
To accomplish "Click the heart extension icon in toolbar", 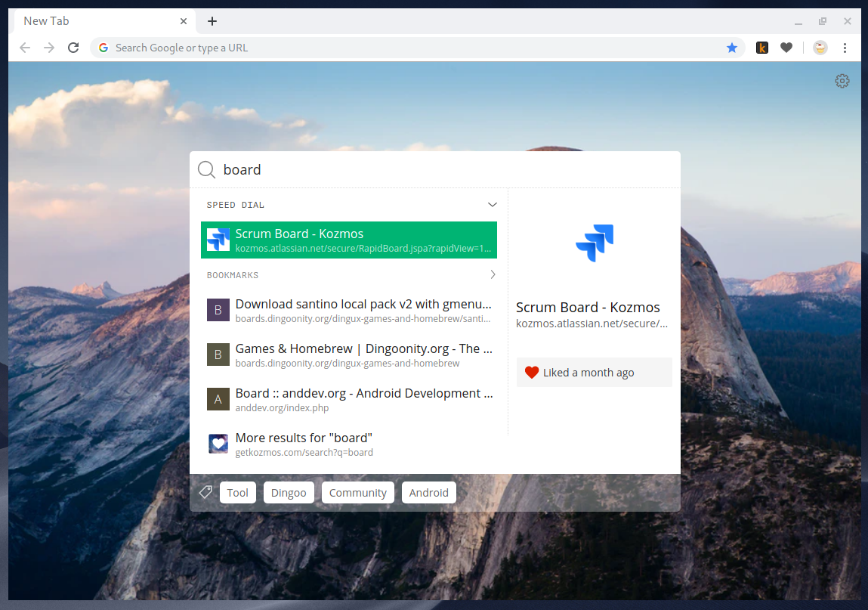I will [x=786, y=48].
